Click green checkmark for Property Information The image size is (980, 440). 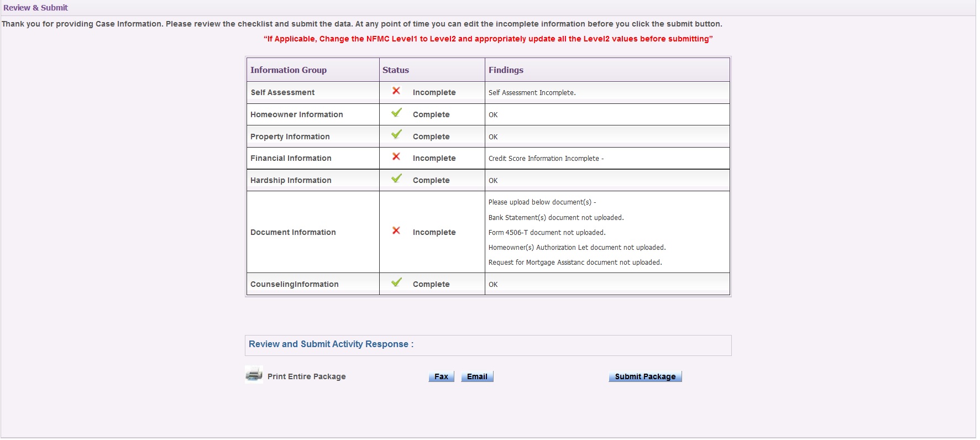(x=396, y=134)
